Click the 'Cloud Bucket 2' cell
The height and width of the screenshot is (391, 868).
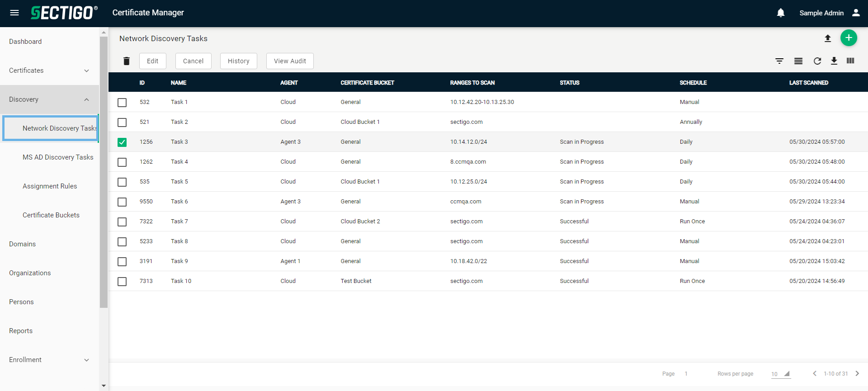click(360, 221)
